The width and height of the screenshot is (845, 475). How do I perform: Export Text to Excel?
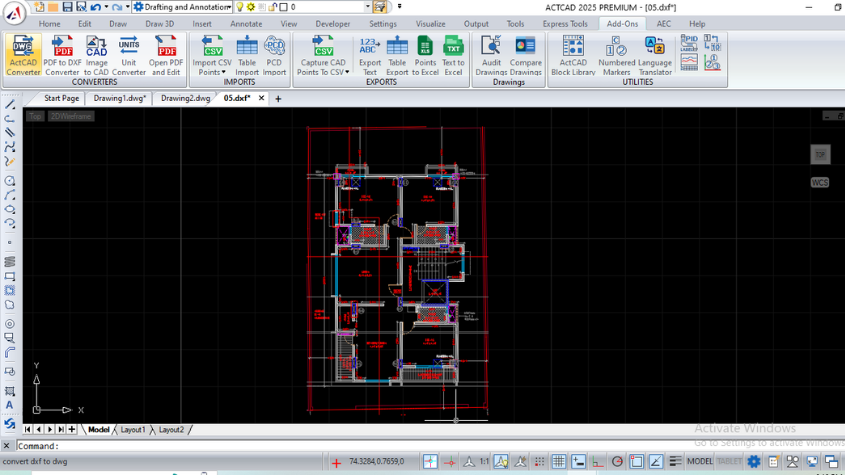[453, 56]
